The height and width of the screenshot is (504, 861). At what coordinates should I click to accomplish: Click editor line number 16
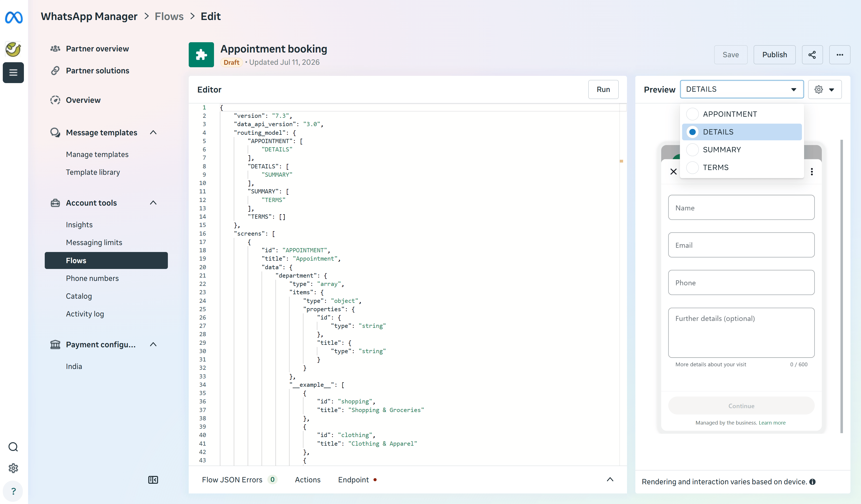point(203,234)
